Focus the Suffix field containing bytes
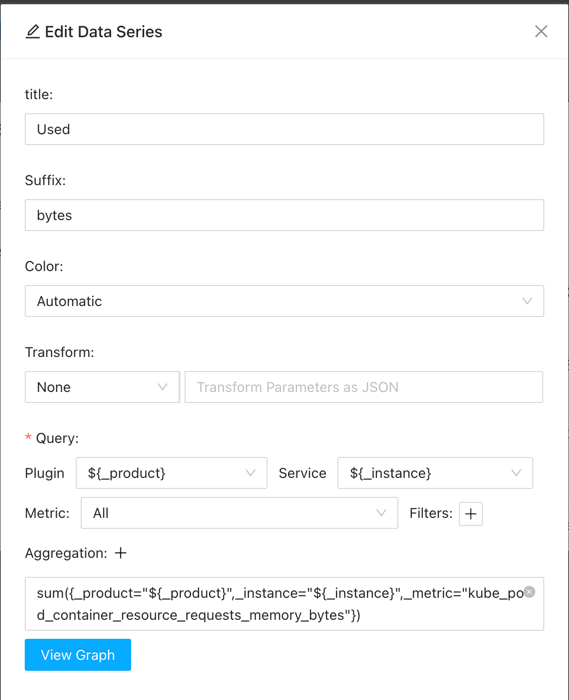This screenshot has height=700, width=569. (284, 215)
